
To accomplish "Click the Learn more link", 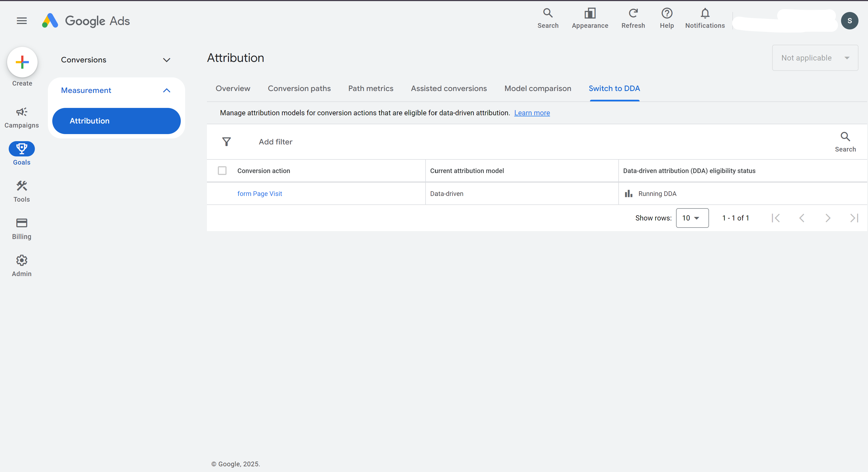I will coord(532,113).
